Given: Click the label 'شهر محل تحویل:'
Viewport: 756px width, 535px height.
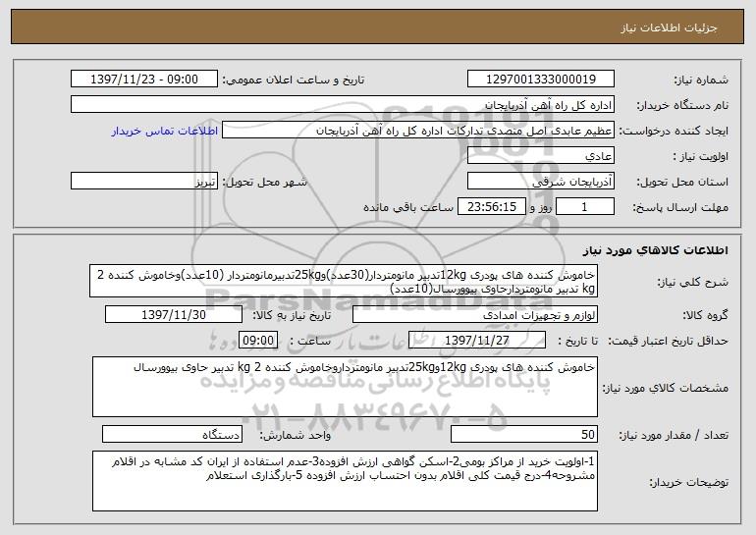Looking at the screenshot, I should pyautogui.click(x=264, y=182).
